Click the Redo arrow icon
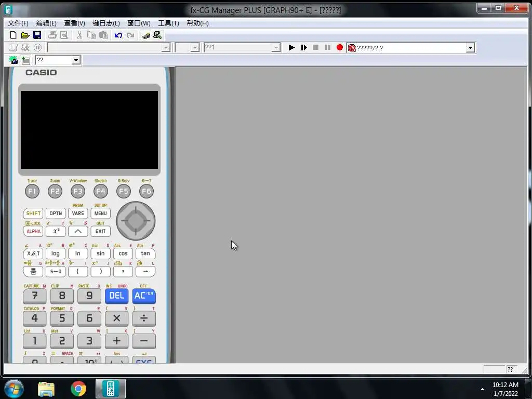 130,35
